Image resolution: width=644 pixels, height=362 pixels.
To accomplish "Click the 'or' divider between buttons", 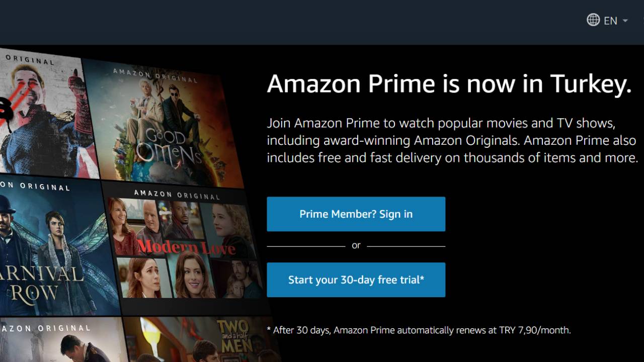I will tap(356, 245).
